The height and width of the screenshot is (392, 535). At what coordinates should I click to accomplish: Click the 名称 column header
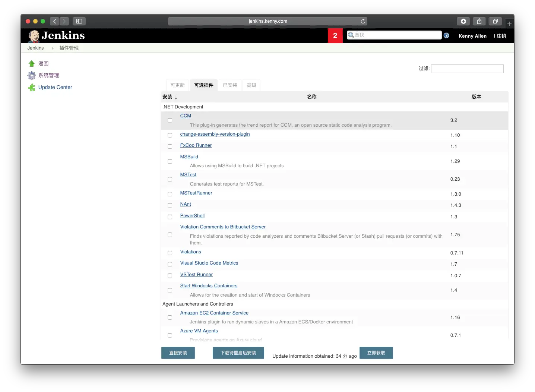pos(312,97)
